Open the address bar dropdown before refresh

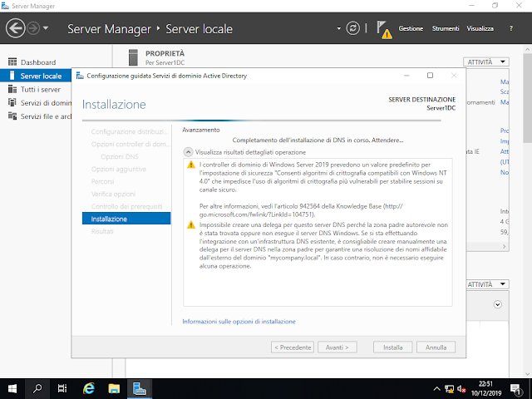(338, 28)
